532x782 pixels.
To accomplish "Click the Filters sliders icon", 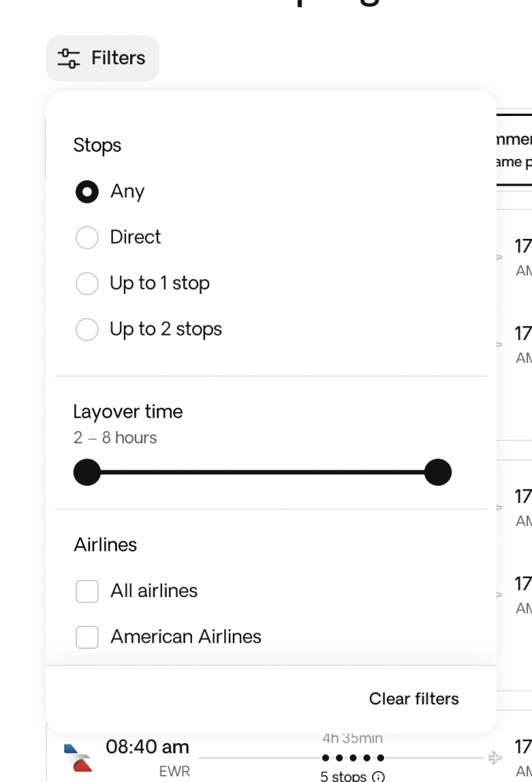I will pyautogui.click(x=69, y=58).
